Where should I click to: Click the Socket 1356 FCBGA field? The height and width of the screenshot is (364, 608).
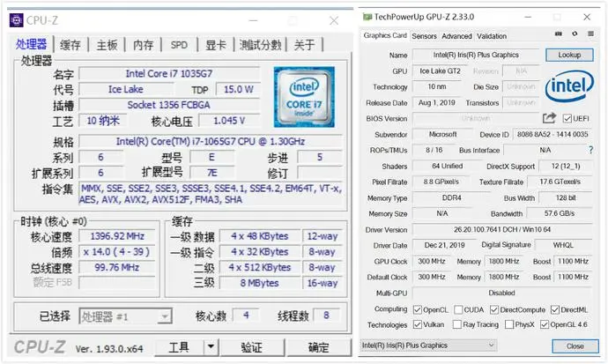169,105
